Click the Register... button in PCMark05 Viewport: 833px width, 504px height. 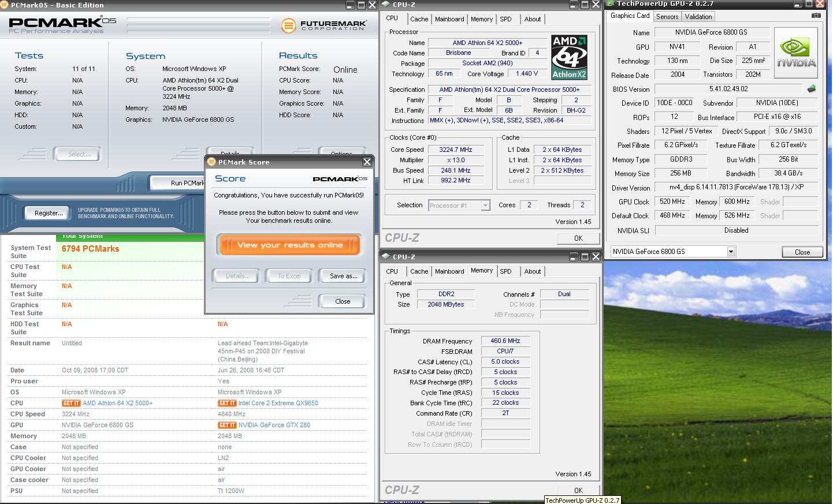[49, 213]
